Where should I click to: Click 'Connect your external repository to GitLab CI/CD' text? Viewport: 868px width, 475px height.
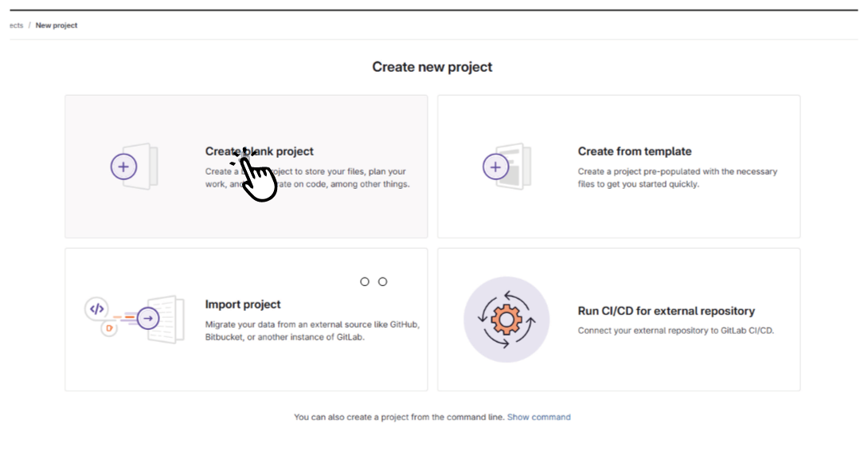click(x=675, y=330)
